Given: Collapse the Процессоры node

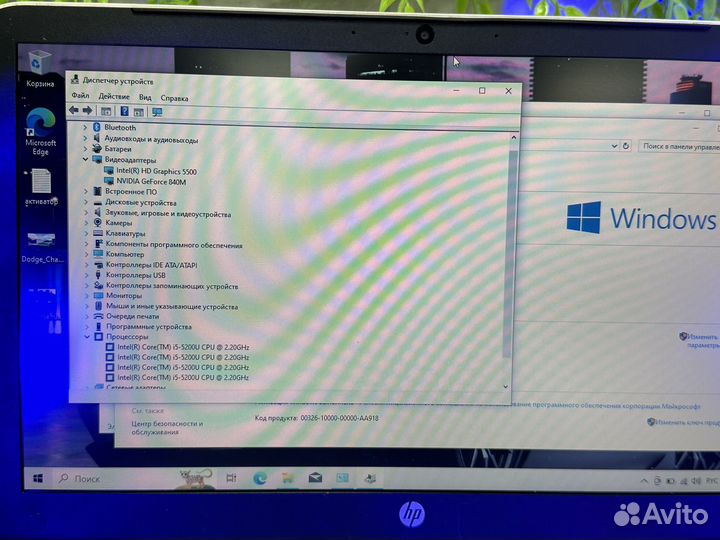Looking at the screenshot, I should tap(87, 337).
